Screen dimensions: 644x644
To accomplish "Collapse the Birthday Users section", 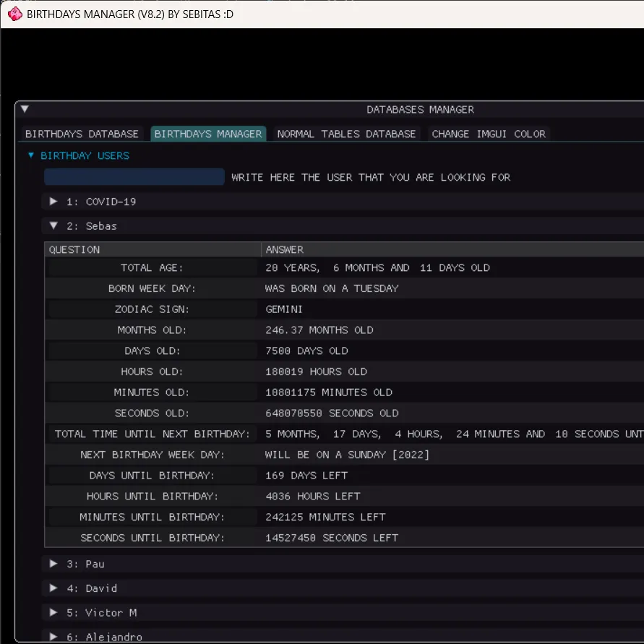I will pos(31,155).
